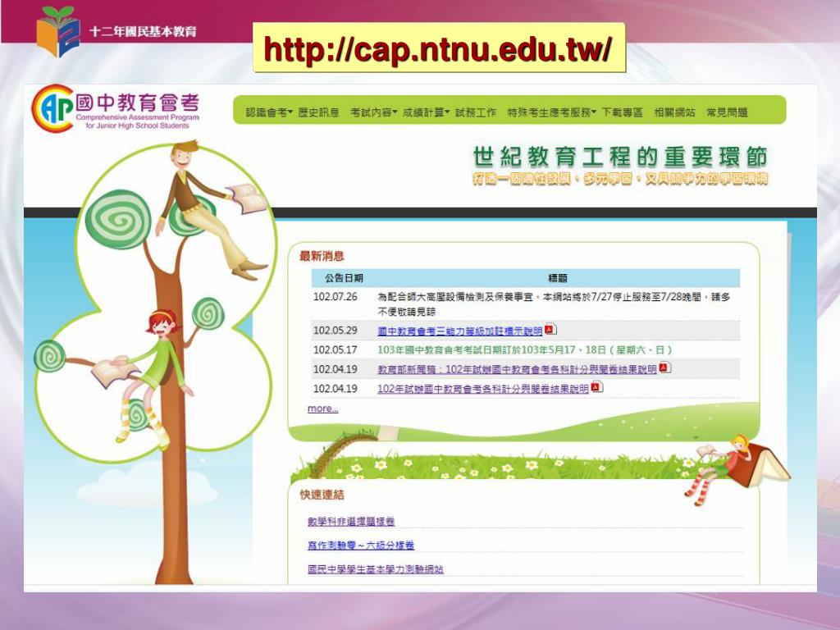Open the 相關網站 menu item
Image resolution: width=840 pixels, height=630 pixels.
pos(674,112)
